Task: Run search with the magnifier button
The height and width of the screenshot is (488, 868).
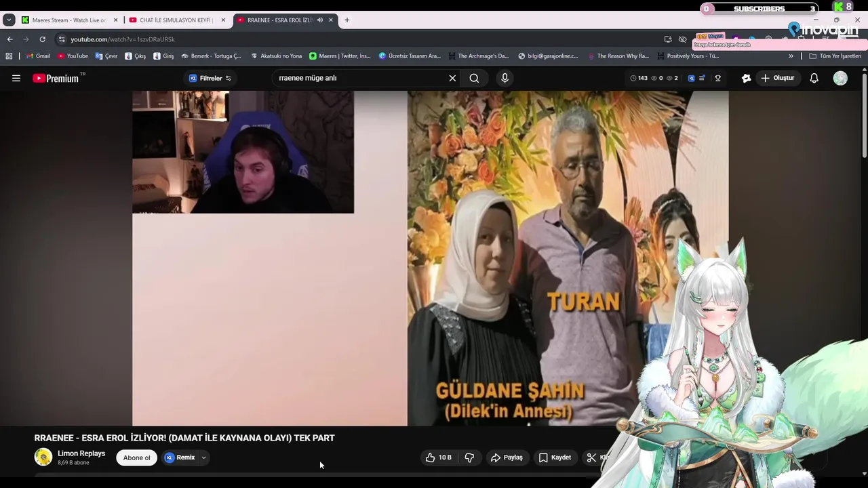Action: click(474, 78)
